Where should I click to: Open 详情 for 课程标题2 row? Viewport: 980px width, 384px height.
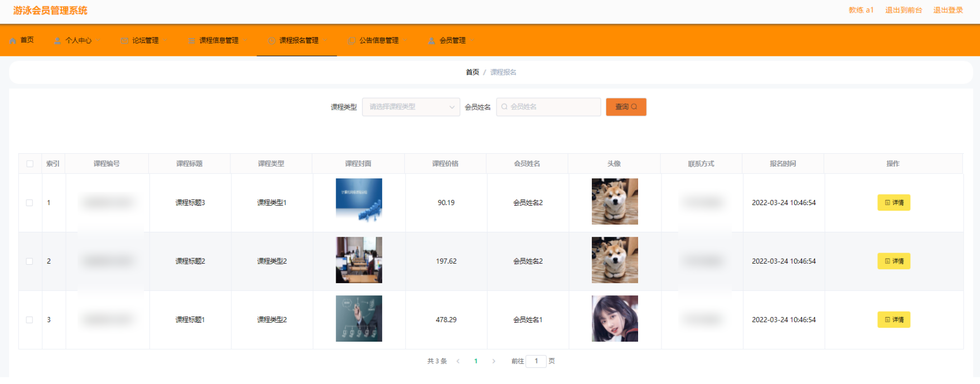click(x=894, y=261)
